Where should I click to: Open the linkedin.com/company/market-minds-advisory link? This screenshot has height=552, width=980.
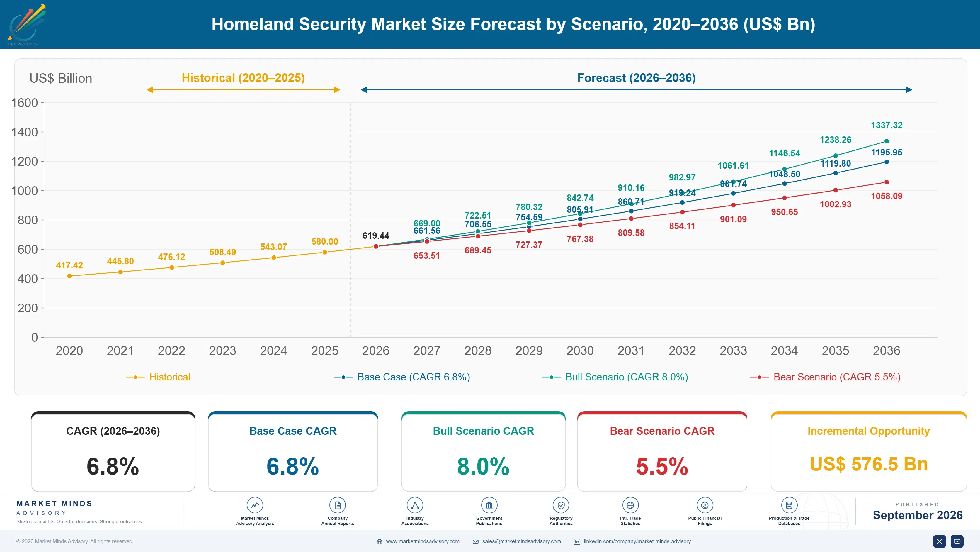click(x=637, y=541)
